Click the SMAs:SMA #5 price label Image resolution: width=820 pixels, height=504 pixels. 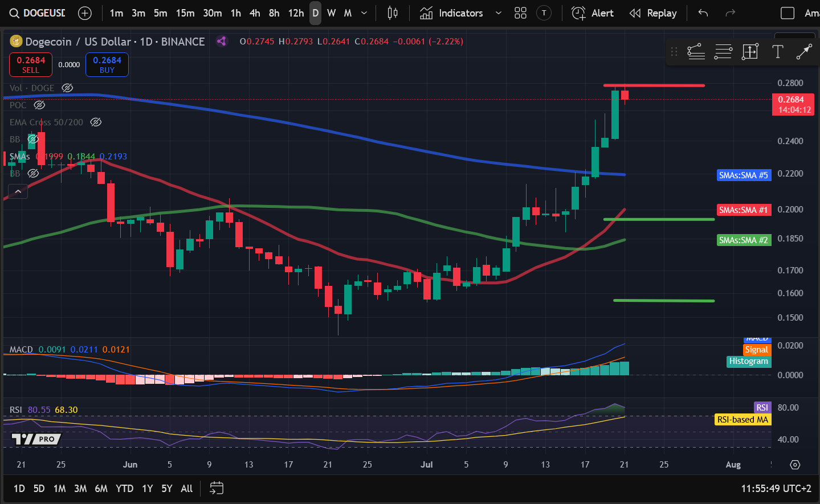pyautogui.click(x=744, y=175)
